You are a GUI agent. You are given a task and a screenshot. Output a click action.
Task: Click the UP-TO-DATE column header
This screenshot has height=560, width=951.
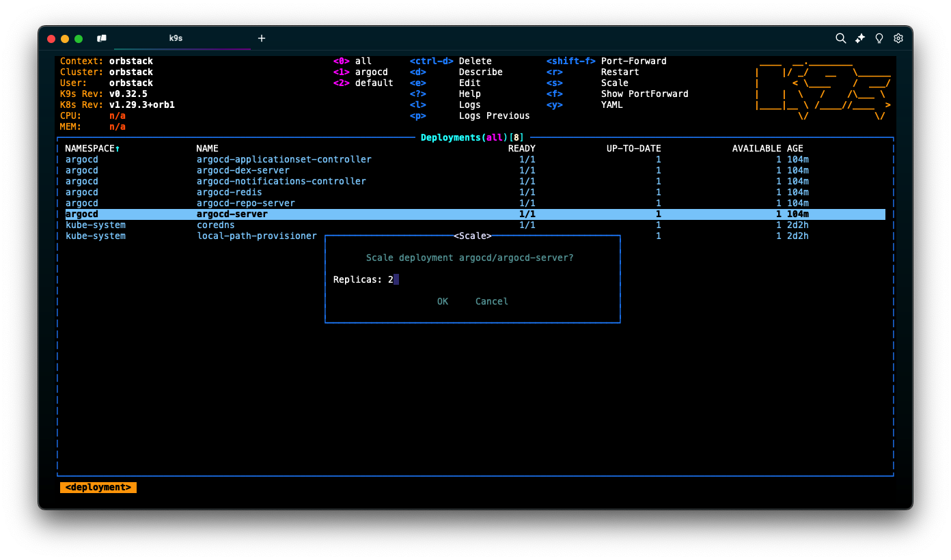634,148
